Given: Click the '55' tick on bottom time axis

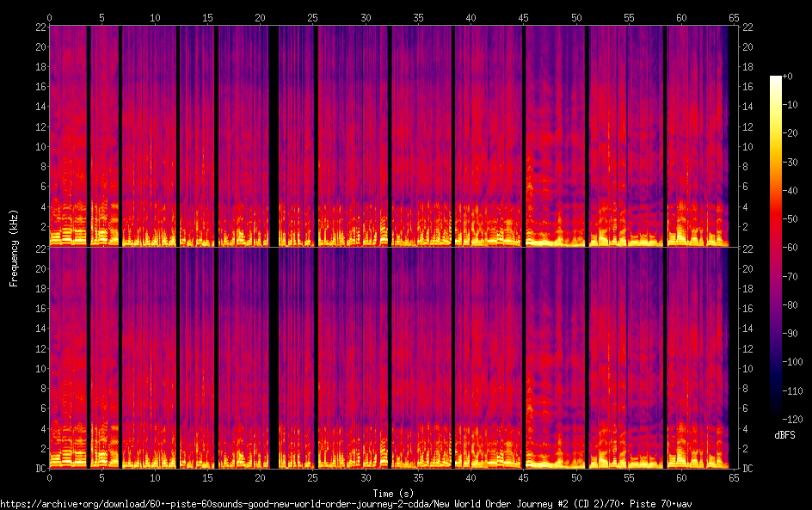Looking at the screenshot, I should click(x=629, y=478).
